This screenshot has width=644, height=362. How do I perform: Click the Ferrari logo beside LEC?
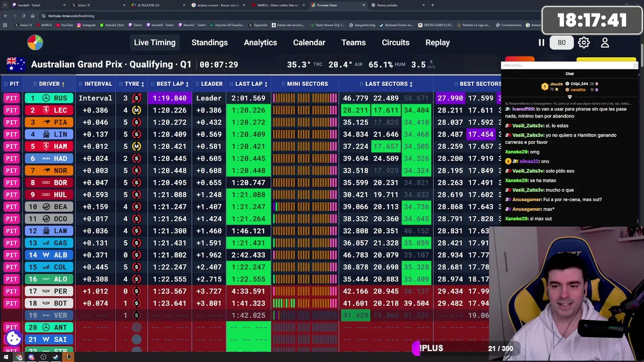pyautogui.click(x=46, y=110)
